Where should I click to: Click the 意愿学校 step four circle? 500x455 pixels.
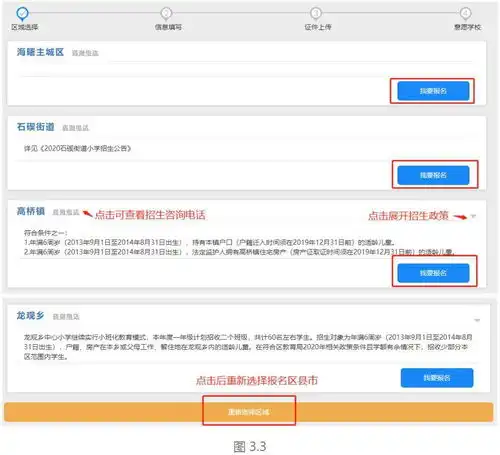[x=465, y=13]
